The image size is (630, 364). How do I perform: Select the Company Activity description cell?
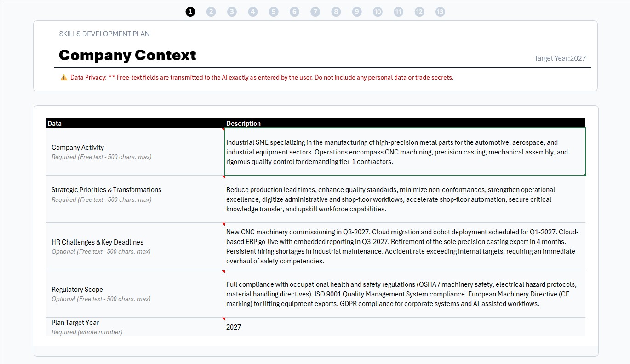click(x=405, y=152)
